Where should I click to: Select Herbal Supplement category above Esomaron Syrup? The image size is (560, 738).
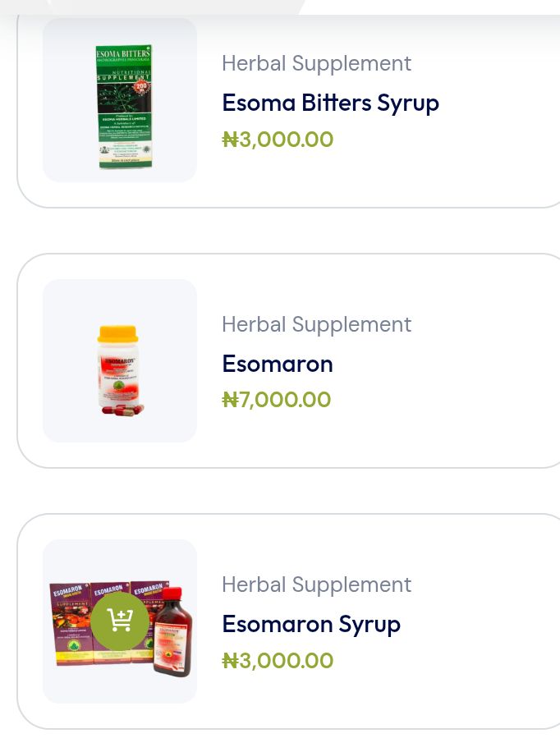pos(316,584)
